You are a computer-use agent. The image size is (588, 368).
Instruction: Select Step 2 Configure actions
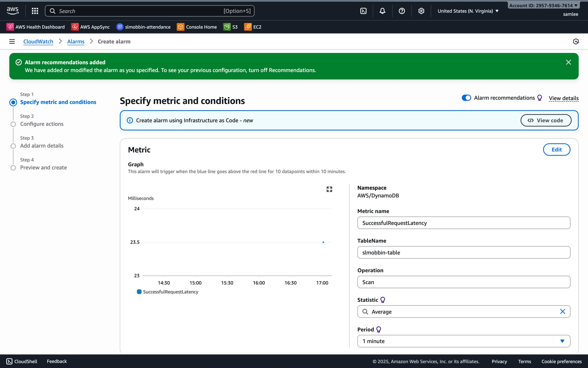click(42, 124)
